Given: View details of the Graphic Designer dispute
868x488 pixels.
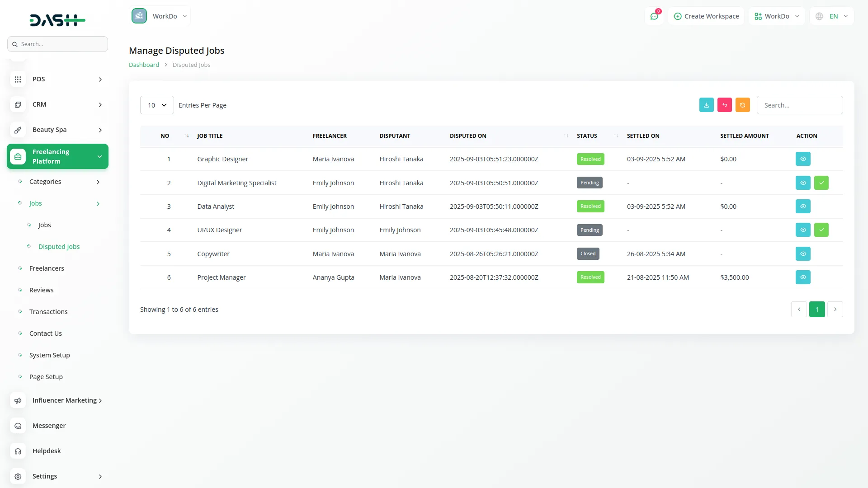Looking at the screenshot, I should click(x=802, y=159).
